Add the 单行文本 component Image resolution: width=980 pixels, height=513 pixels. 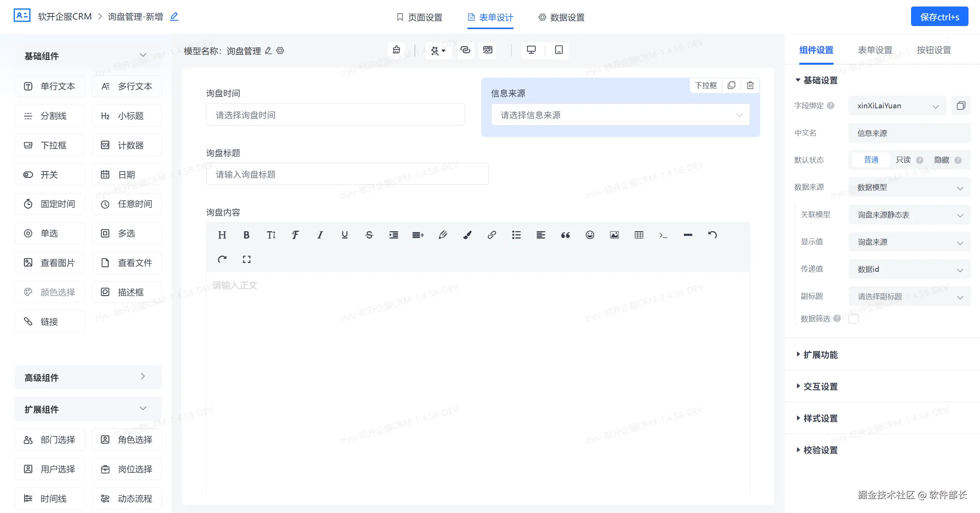click(50, 87)
